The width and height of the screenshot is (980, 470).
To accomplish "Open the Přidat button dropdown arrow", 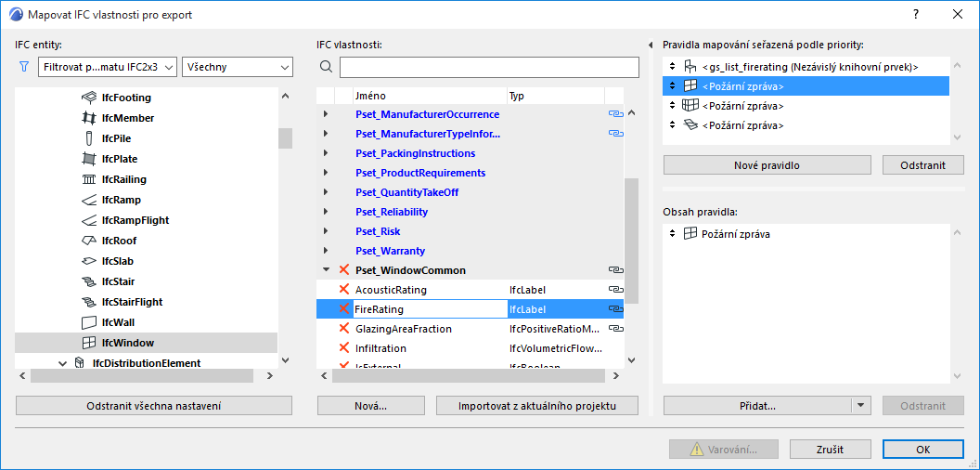I will (861, 406).
